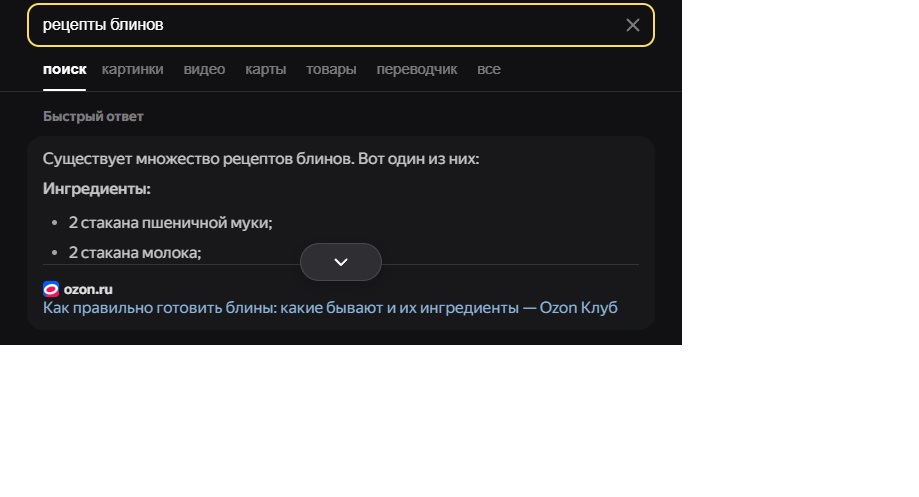Click the 'Существует множество рецептов блинов' sentence
919x497 pixels.
[x=261, y=159]
